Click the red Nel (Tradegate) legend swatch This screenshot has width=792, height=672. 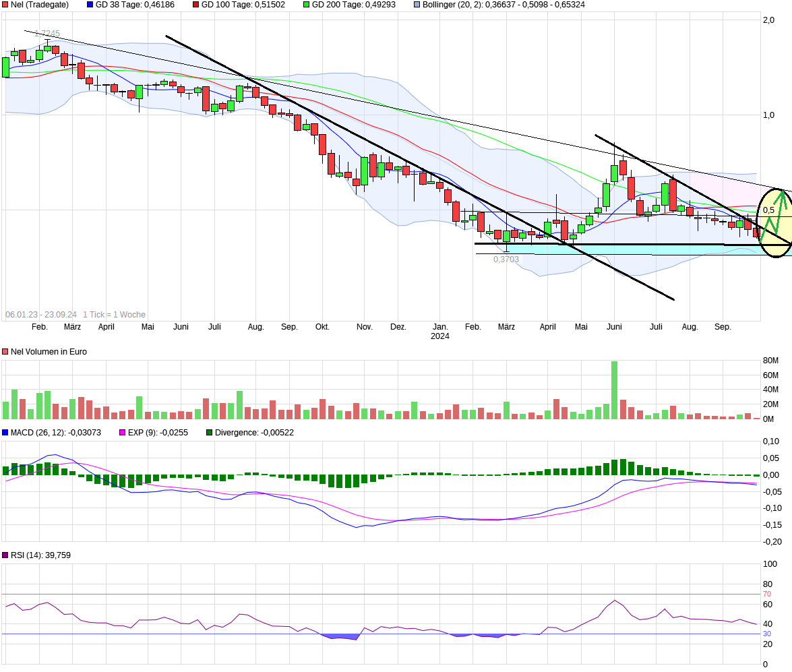click(5, 5)
